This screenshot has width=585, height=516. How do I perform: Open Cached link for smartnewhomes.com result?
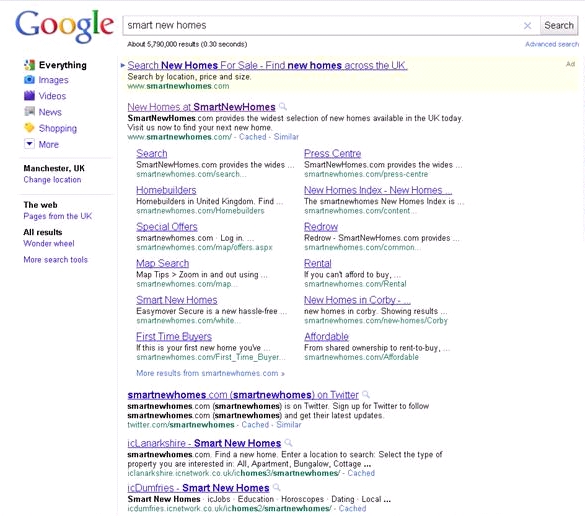pyautogui.click(x=253, y=137)
